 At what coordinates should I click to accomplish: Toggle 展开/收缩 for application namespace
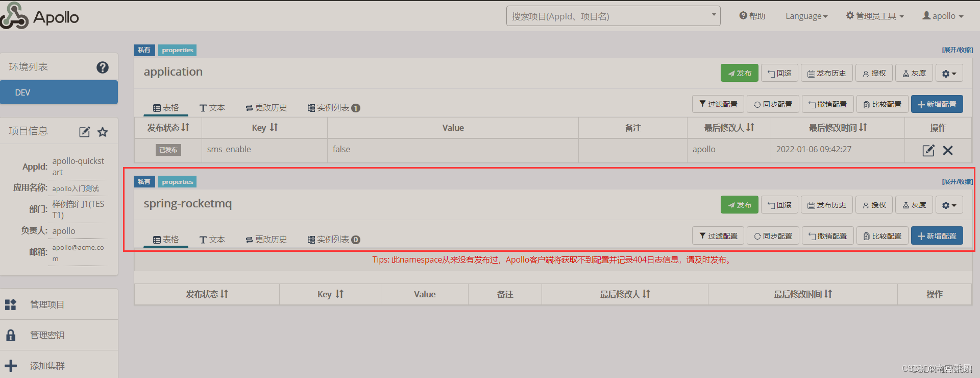pos(958,50)
